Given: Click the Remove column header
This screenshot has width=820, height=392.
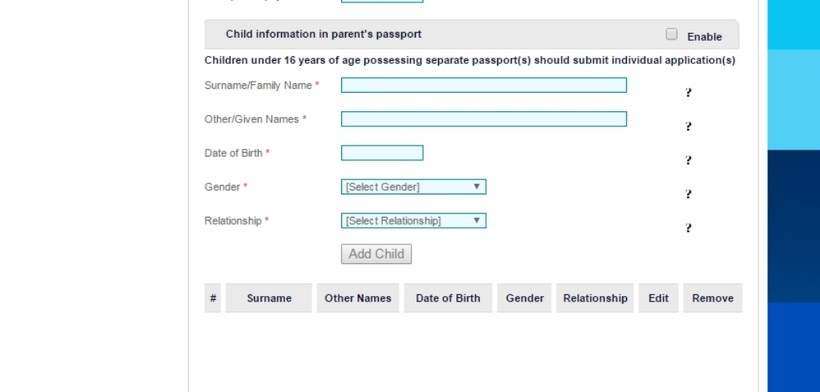Looking at the screenshot, I should tap(712, 298).
